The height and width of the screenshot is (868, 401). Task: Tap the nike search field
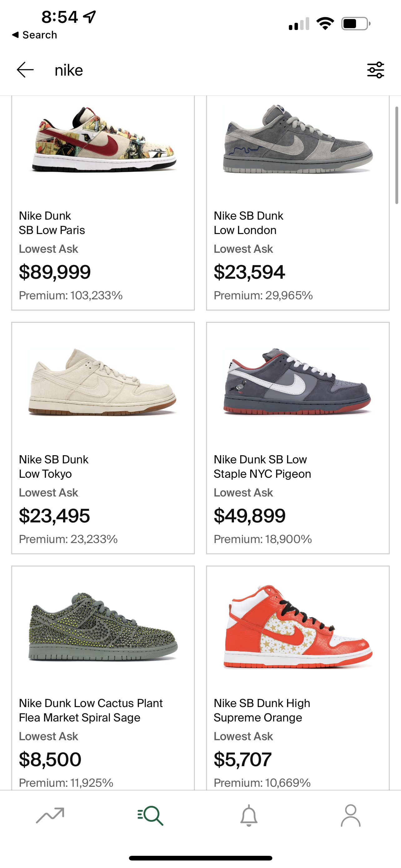pyautogui.click(x=202, y=70)
